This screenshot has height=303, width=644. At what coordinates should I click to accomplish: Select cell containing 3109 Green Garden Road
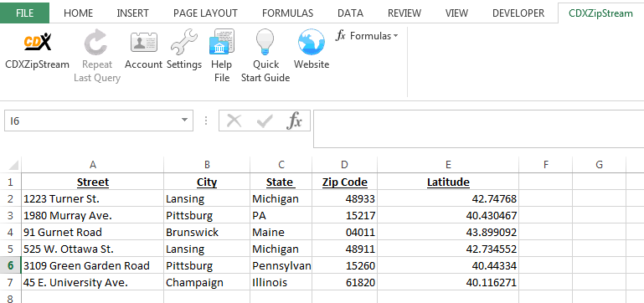(x=93, y=265)
